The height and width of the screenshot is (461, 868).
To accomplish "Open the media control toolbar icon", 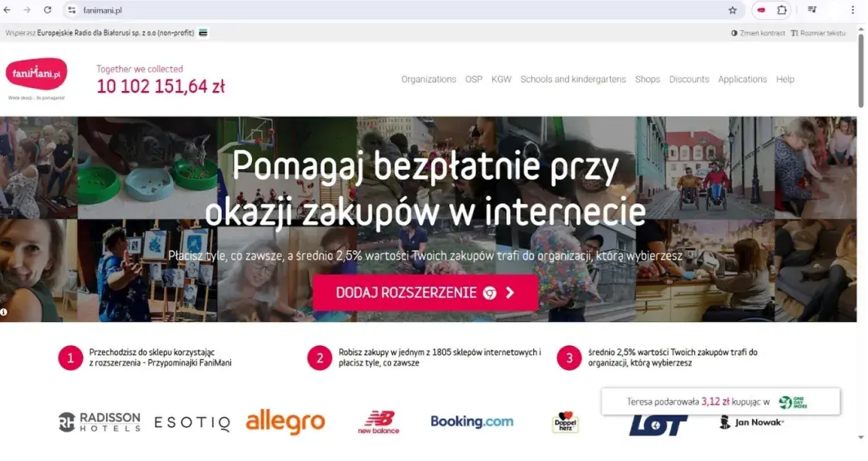I will (x=812, y=10).
